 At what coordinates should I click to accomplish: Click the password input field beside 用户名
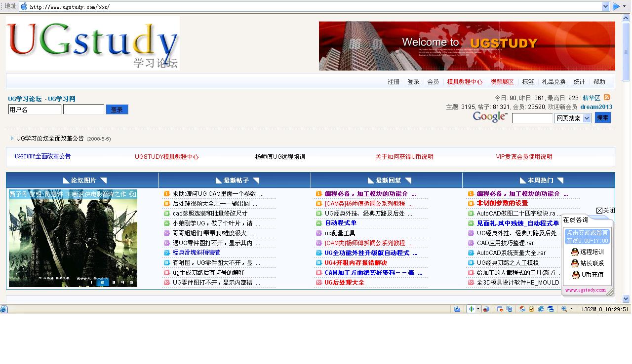(x=83, y=109)
